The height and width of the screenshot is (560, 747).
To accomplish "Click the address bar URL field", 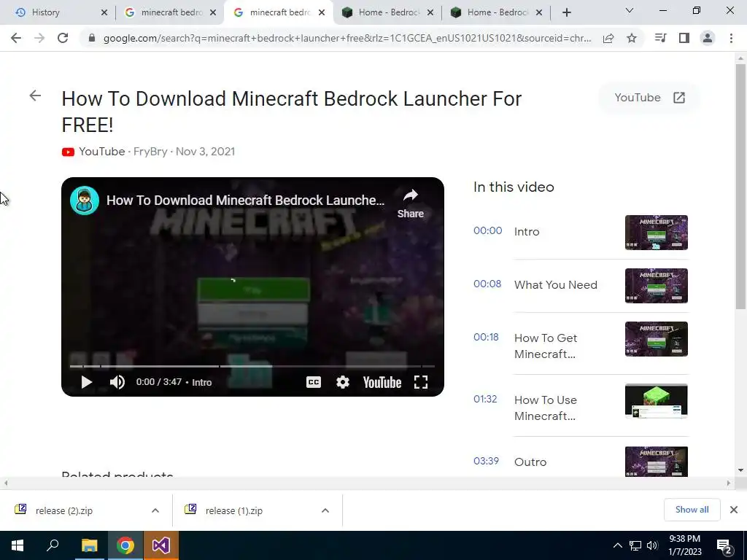I will pyautogui.click(x=347, y=38).
